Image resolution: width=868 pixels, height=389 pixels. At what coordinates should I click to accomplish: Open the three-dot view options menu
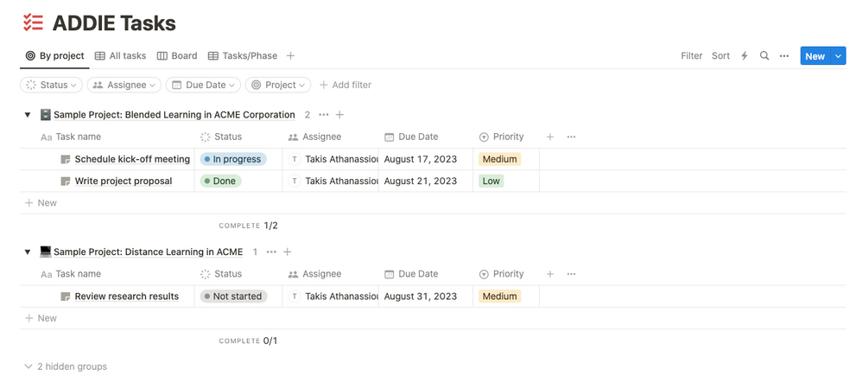click(784, 56)
